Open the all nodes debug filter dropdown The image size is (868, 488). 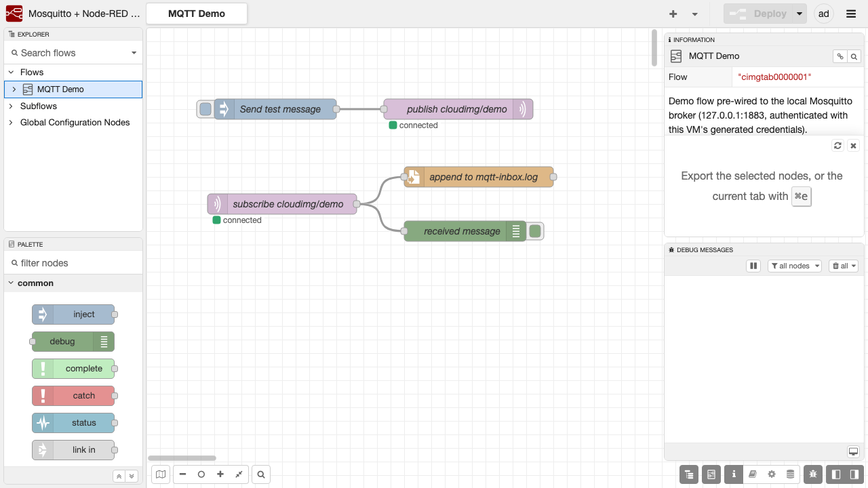click(x=795, y=266)
